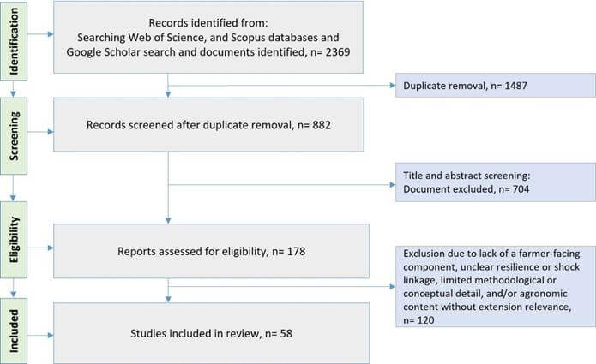Click Records screened after duplicate removal box

tap(208, 125)
